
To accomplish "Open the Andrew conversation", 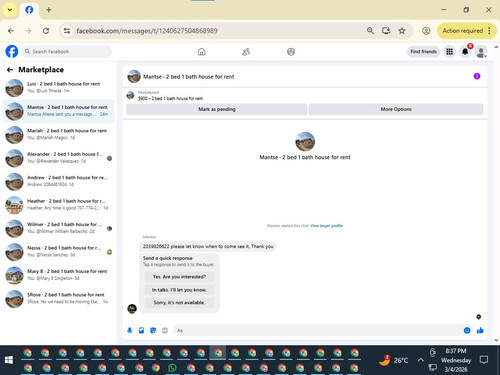I will click(x=59, y=181).
